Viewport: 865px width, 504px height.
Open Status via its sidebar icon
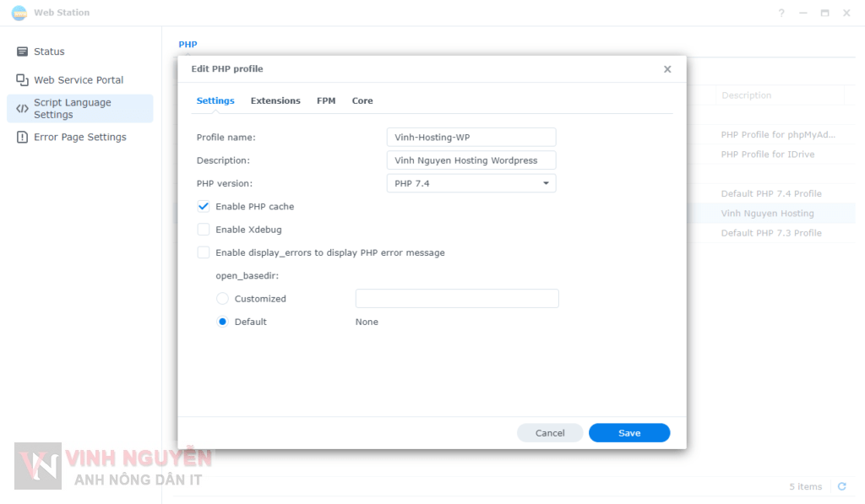coord(23,51)
